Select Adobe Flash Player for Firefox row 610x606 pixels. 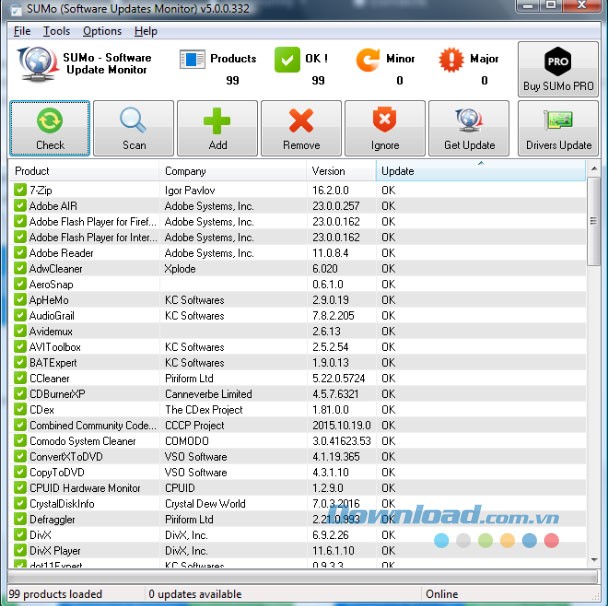298,221
